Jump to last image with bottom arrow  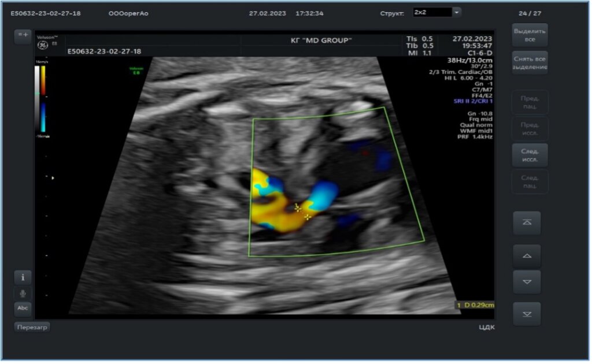527,314
